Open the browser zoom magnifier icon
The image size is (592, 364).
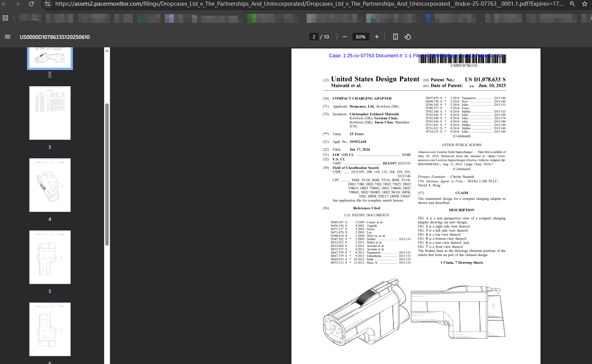point(573,4)
